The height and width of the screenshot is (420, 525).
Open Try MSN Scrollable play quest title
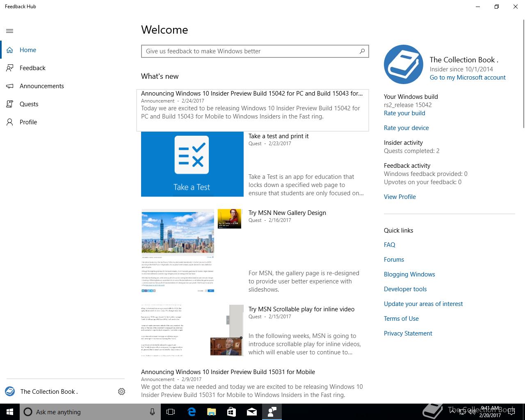coord(301,309)
